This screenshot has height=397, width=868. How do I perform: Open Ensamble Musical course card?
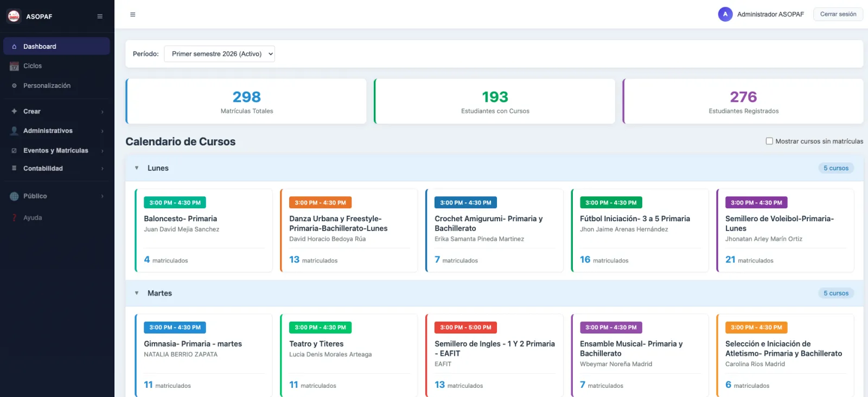(x=640, y=355)
